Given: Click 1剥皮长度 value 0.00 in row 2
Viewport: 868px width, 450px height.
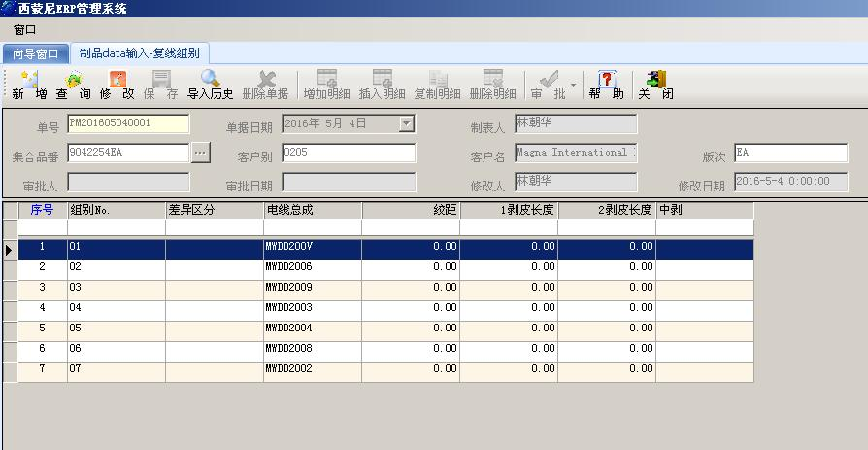Looking at the screenshot, I should click(x=509, y=270).
